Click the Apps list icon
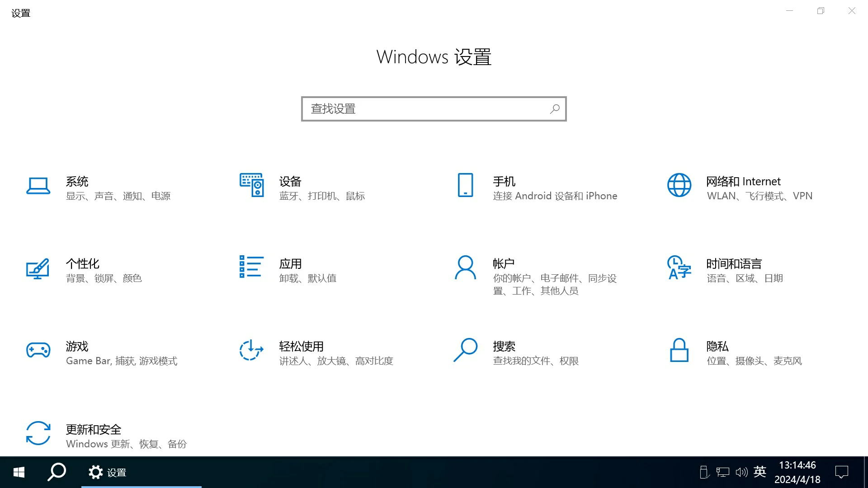The width and height of the screenshot is (868, 488). click(x=252, y=267)
